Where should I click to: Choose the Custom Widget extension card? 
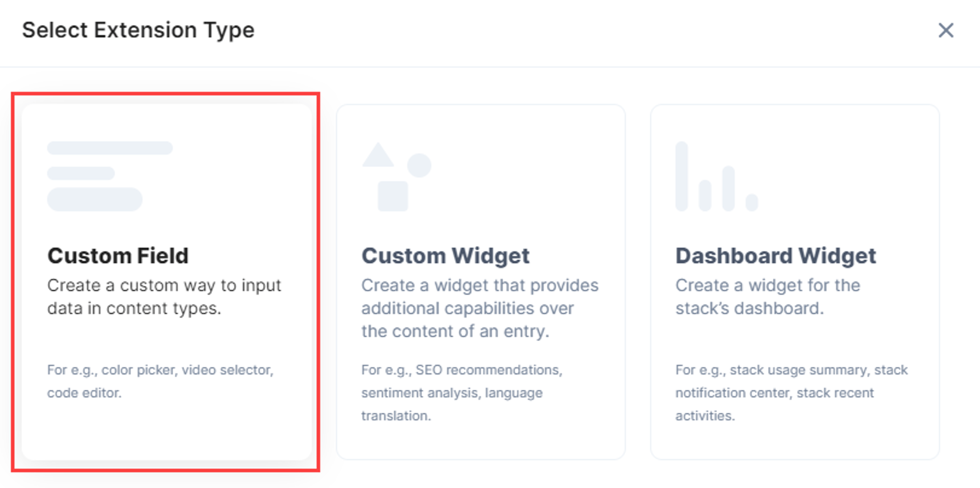[481, 282]
